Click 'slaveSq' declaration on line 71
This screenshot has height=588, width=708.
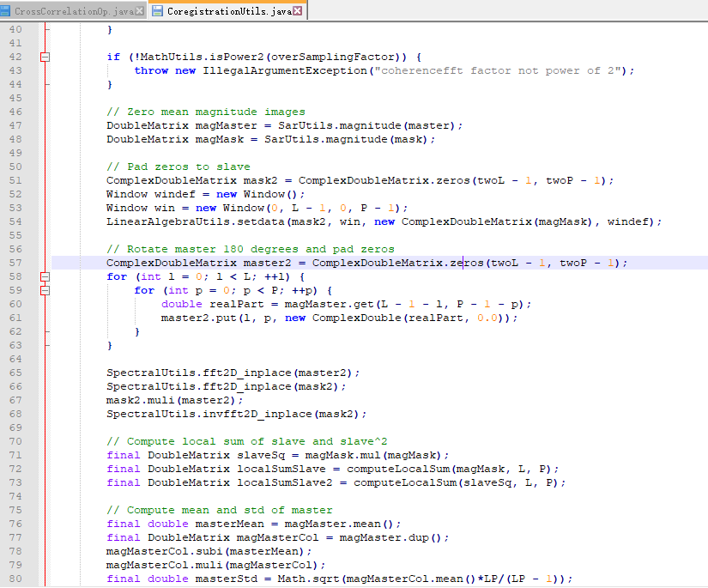pyautogui.click(x=261, y=455)
